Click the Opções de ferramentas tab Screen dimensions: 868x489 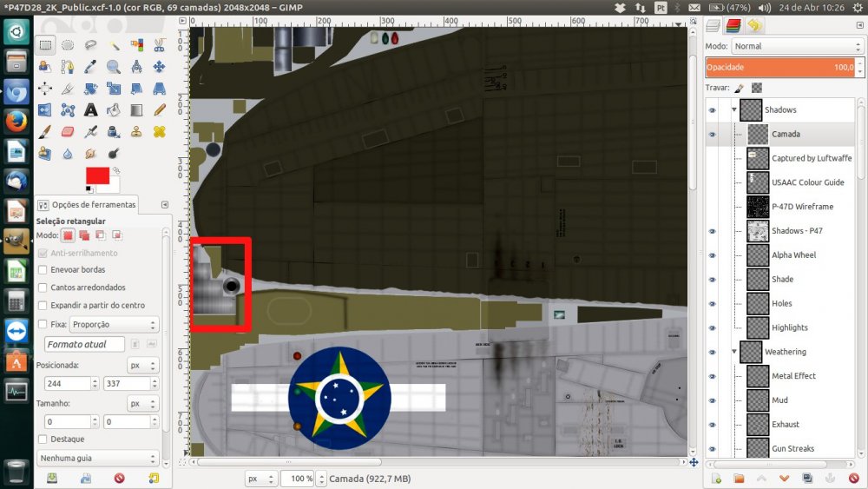[x=86, y=205]
